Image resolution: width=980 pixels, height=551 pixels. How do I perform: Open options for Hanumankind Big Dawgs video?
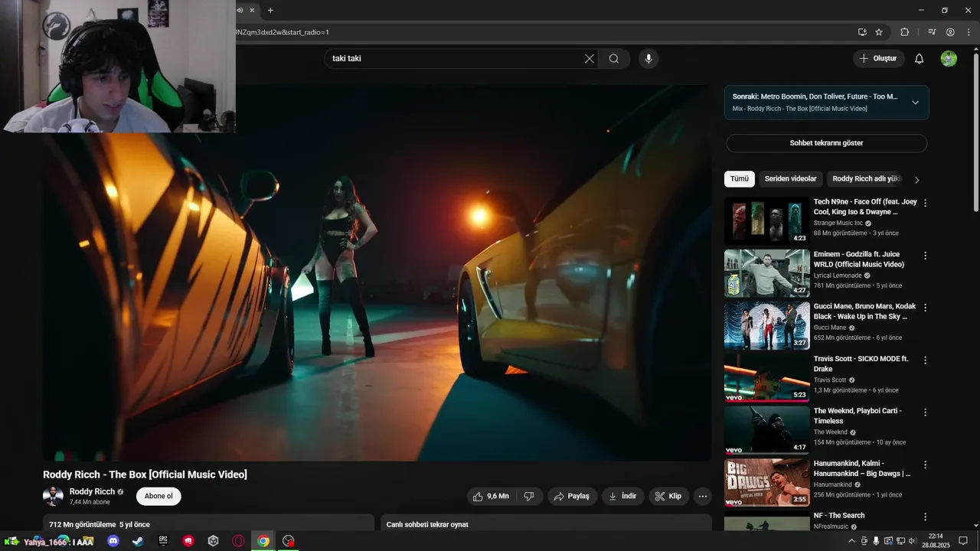(925, 464)
